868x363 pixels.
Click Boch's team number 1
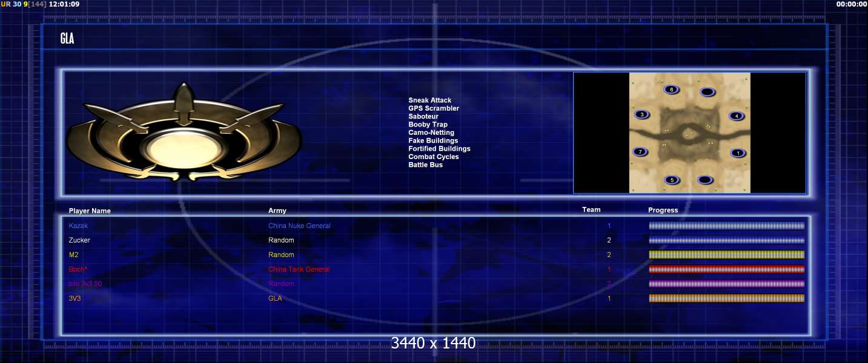tap(609, 269)
